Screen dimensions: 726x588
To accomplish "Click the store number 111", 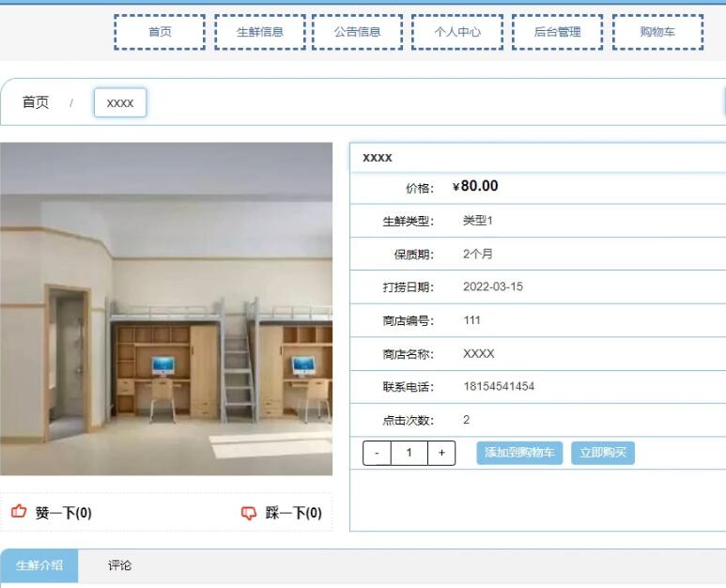I will coord(471,320).
